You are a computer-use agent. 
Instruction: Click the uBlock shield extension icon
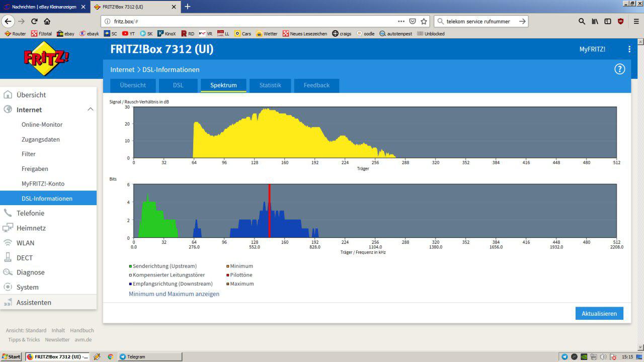620,21
